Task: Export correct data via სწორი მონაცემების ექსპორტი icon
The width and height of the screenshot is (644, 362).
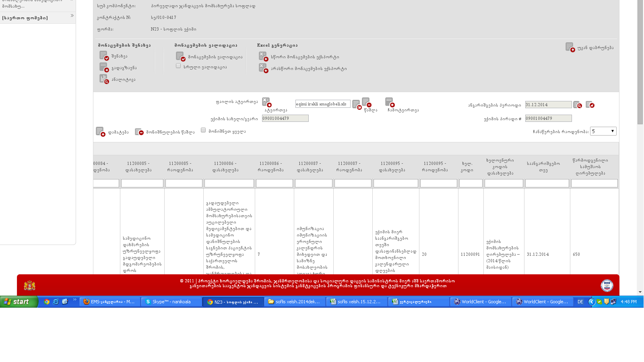Action: 263,57
